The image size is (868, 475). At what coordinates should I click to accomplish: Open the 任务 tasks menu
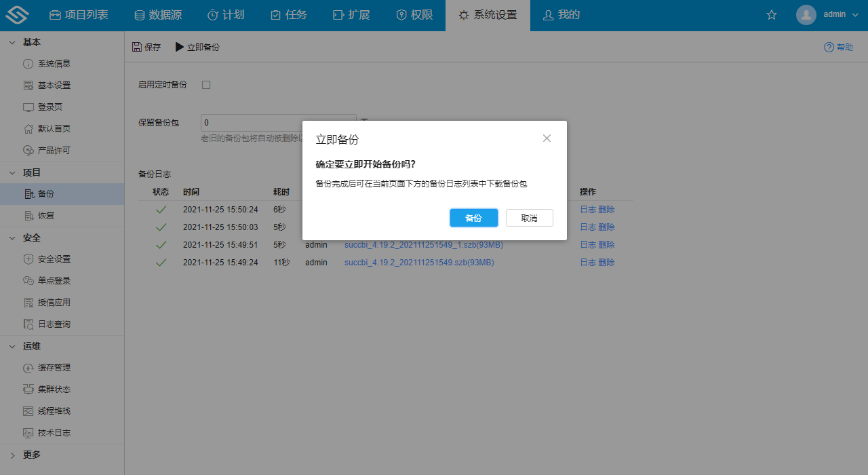(289, 14)
